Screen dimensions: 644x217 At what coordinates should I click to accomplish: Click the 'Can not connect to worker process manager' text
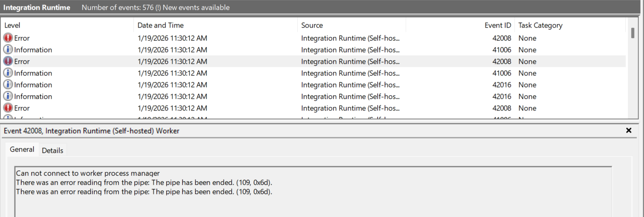[88, 173]
